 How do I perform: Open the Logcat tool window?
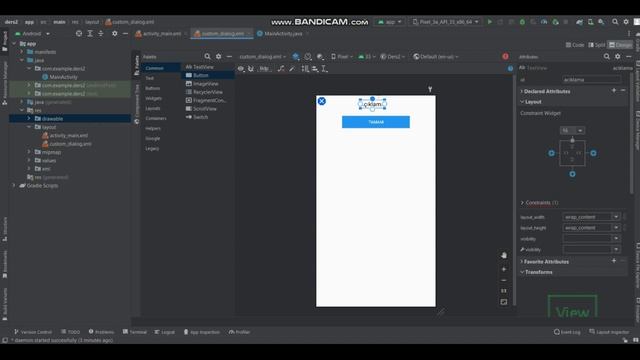pyautogui.click(x=164, y=332)
